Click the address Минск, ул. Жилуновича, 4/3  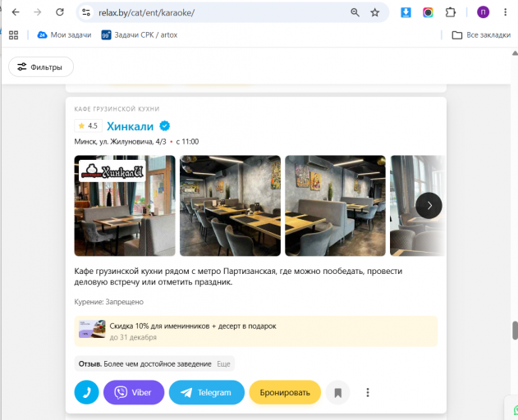click(x=120, y=142)
